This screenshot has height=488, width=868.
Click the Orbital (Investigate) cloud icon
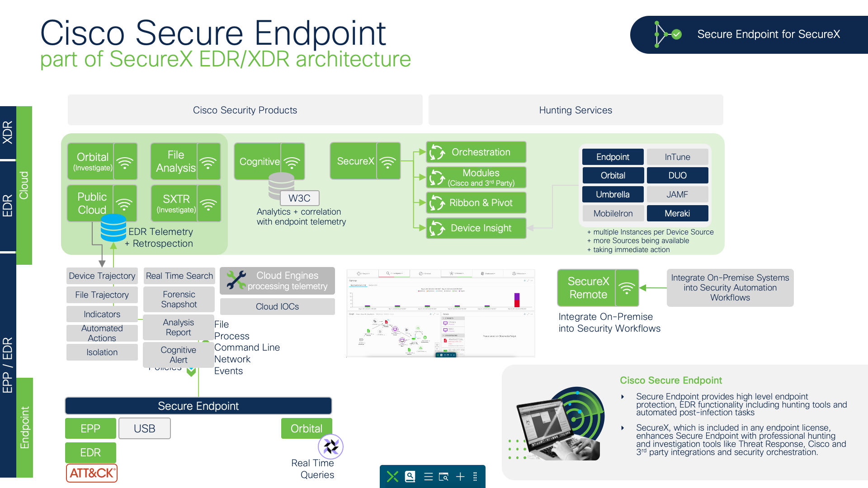point(131,162)
